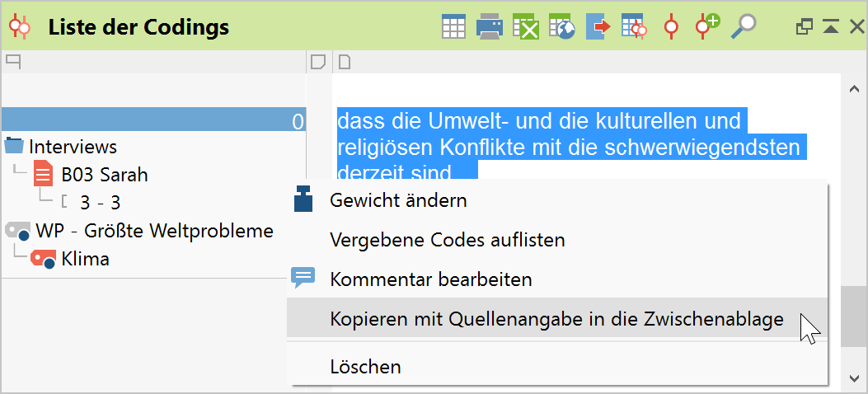This screenshot has height=394, width=868.
Task: Open the table overview icon
Action: click(x=454, y=26)
